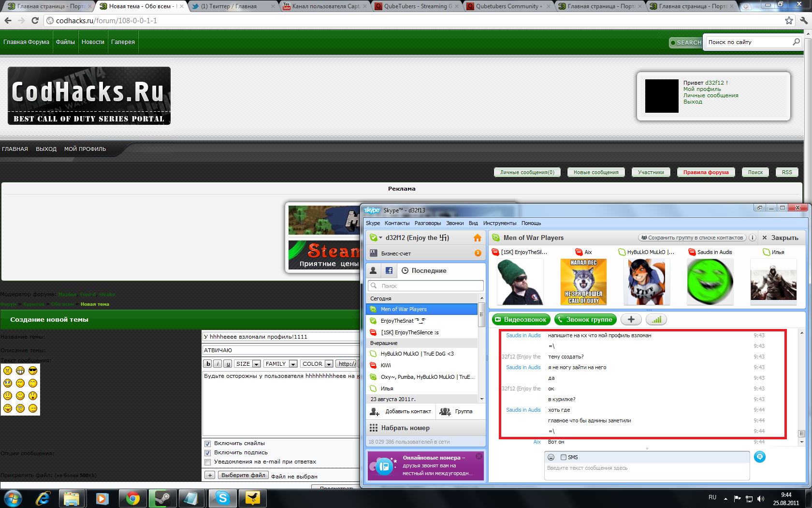
Task: Open the COLOR text color dropdown
Action: click(x=317, y=364)
